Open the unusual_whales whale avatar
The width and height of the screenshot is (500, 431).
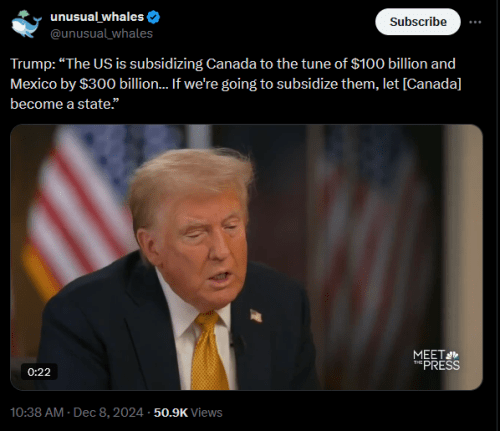[x=26, y=24]
